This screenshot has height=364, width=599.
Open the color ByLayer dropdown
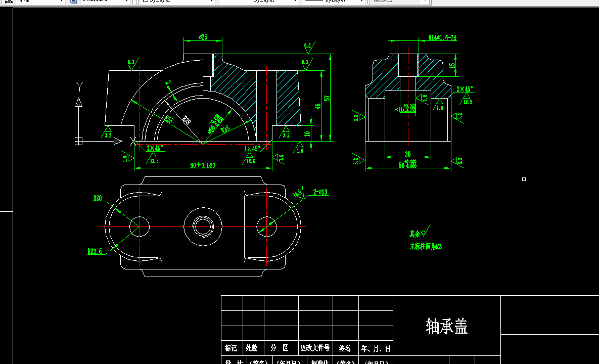point(210,2)
